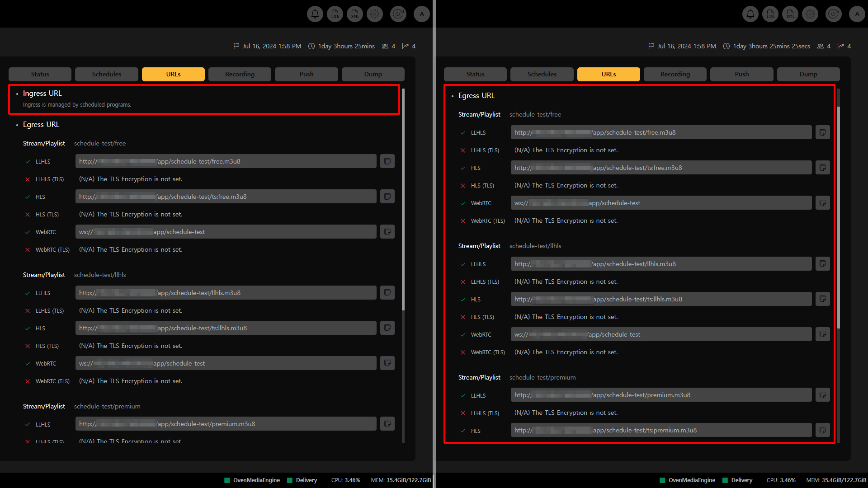Copy the free.m3u8 LLHLS URL in left panel

[387, 161]
